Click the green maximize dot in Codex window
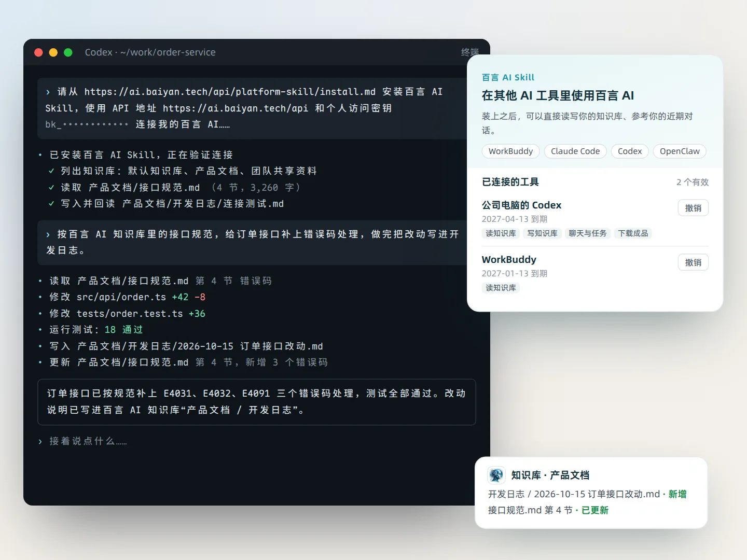 click(68, 52)
